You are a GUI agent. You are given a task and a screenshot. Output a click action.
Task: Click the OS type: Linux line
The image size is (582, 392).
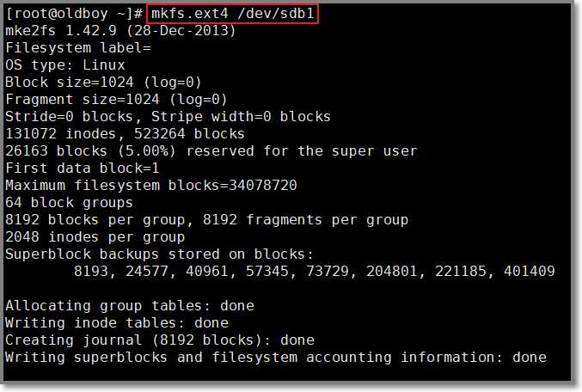click(x=65, y=65)
